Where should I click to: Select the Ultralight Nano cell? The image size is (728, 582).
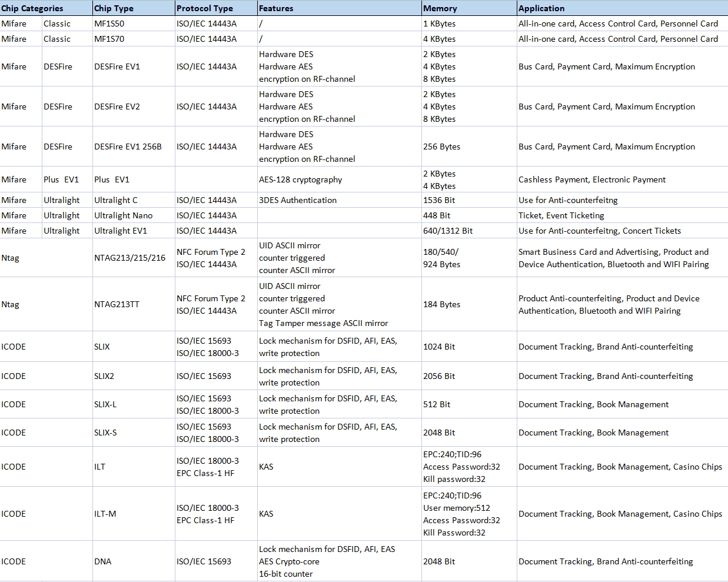click(x=123, y=215)
